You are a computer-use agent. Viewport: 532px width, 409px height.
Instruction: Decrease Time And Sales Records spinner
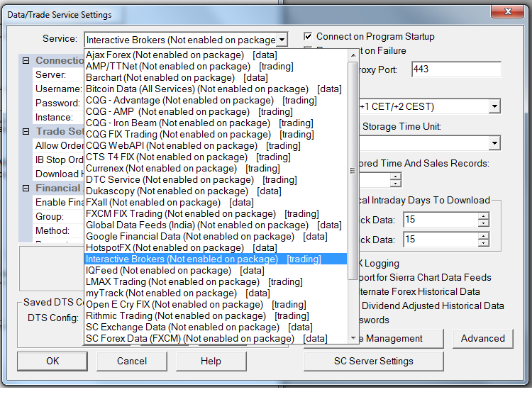click(x=396, y=183)
